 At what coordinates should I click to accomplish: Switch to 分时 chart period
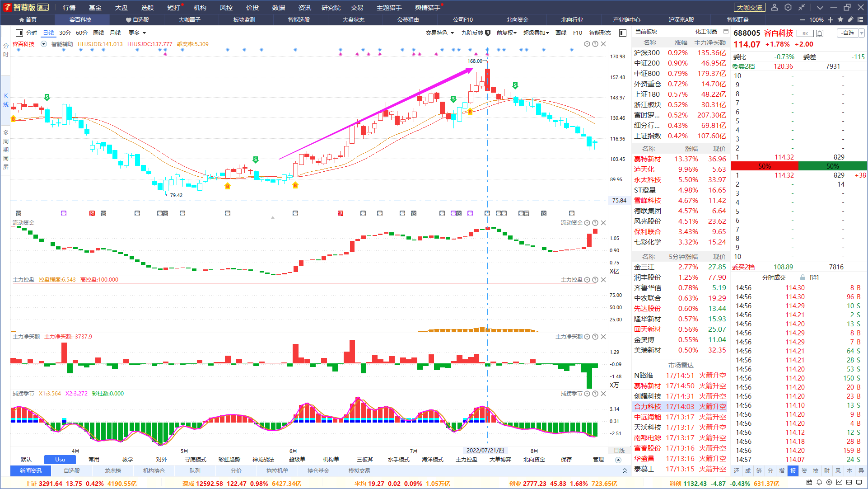[32, 33]
